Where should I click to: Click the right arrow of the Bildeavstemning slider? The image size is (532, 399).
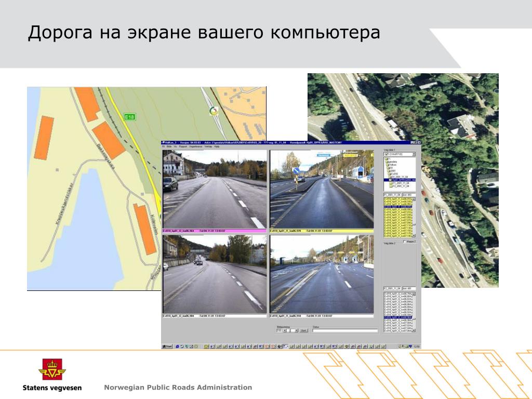[x=296, y=330]
